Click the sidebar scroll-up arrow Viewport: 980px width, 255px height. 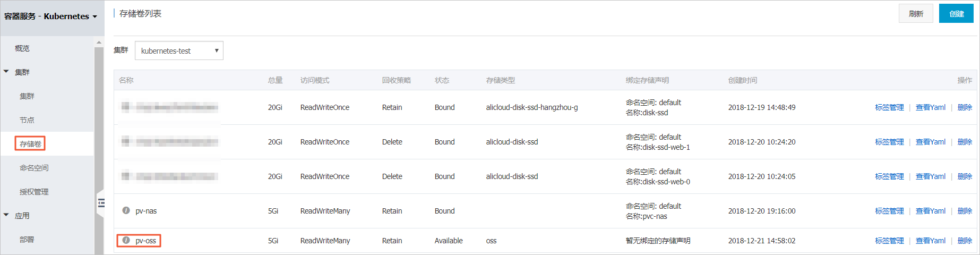(x=99, y=42)
